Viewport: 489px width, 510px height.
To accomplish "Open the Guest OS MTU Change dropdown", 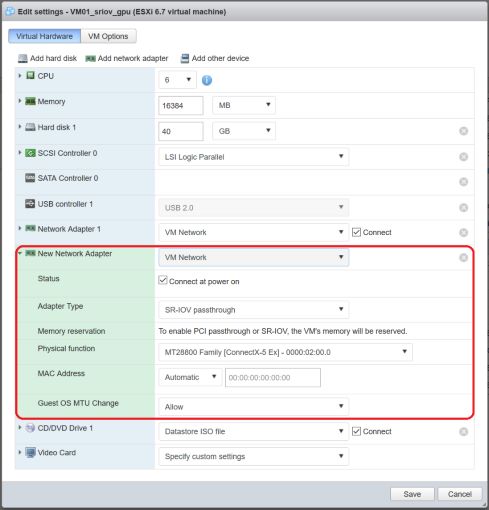I will 254,407.
